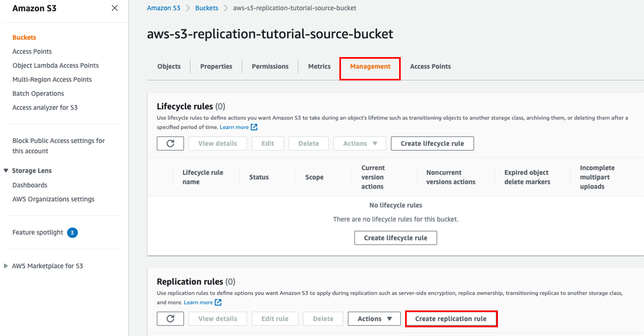Open the Replication rules Actions dropdown
The height and width of the screenshot is (336, 644).
(374, 319)
